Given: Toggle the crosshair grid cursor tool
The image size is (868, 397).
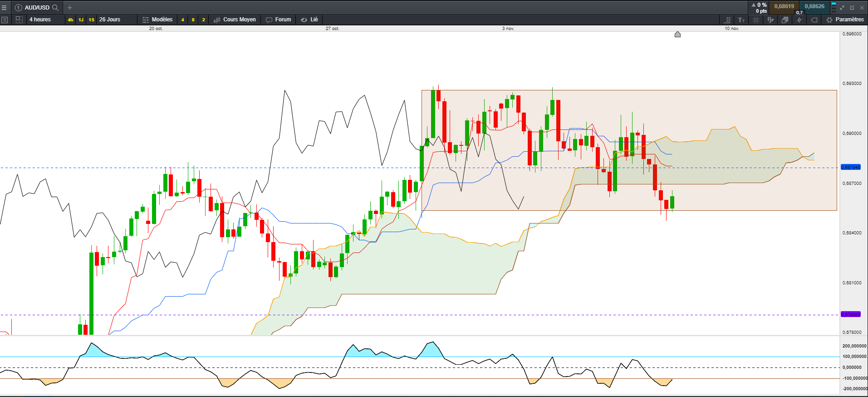Looking at the screenshot, I should point(756,20).
